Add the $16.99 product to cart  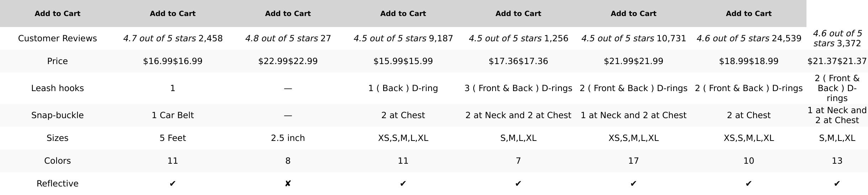point(172,14)
